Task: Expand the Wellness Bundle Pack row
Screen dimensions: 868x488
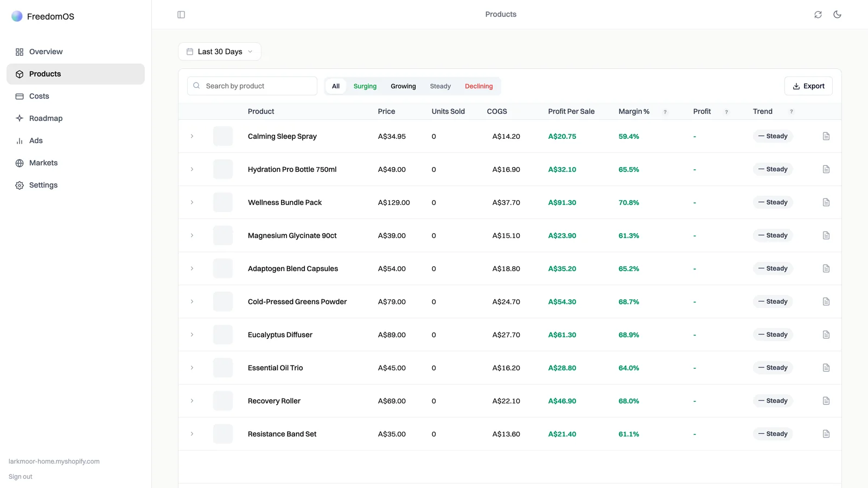Action: point(192,202)
